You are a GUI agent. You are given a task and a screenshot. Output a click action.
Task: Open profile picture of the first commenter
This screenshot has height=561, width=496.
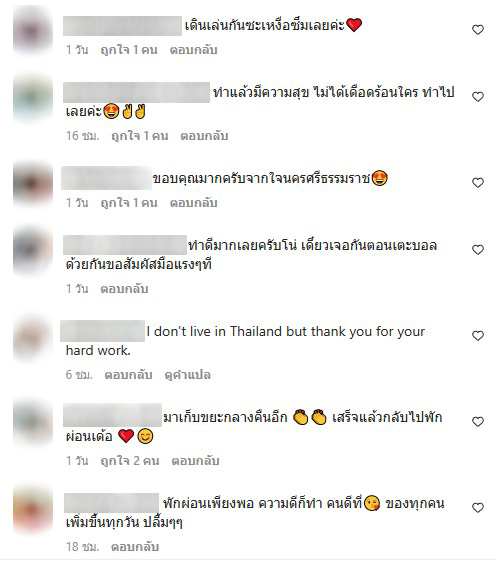click(x=33, y=31)
